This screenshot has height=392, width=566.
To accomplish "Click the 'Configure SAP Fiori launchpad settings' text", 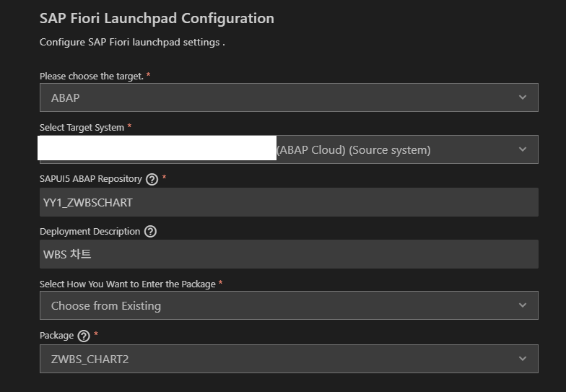I will tap(132, 42).
